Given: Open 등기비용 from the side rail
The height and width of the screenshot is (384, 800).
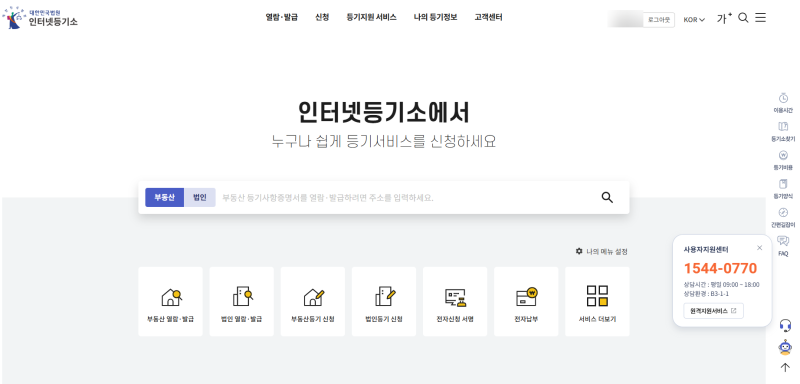Looking at the screenshot, I should 783,160.
